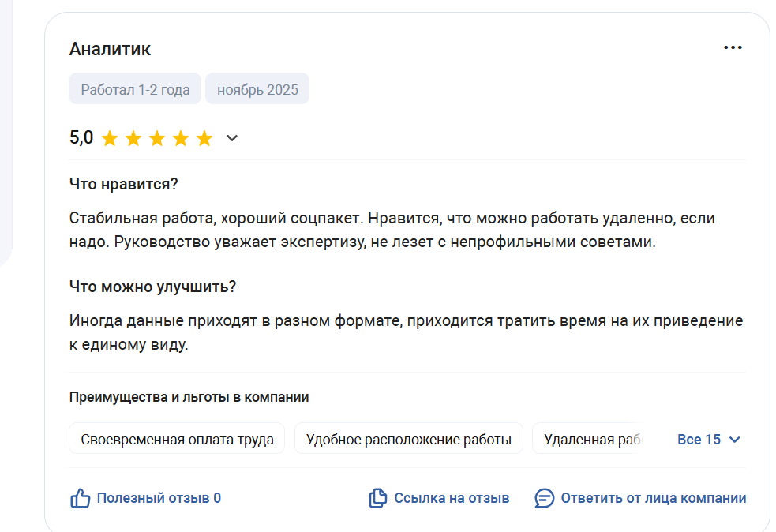Image resolution: width=776 pixels, height=532 pixels.
Task: Click "Ссылка на отзыв" link
Action: pos(452,498)
